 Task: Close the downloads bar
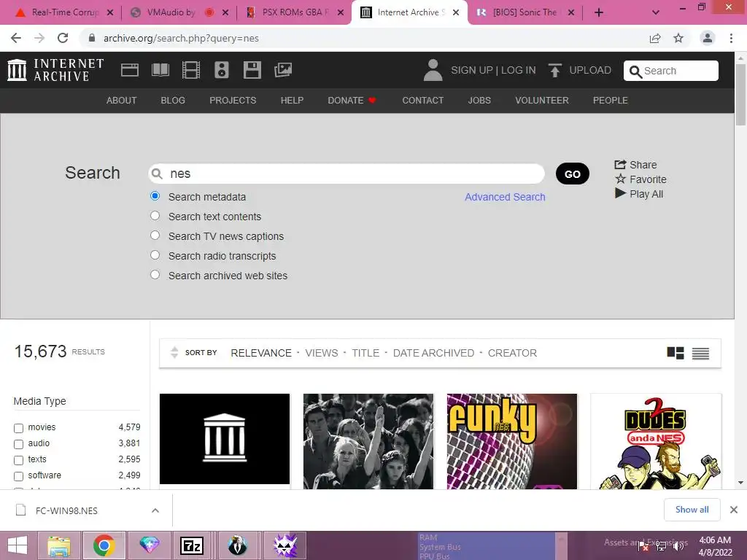click(734, 510)
